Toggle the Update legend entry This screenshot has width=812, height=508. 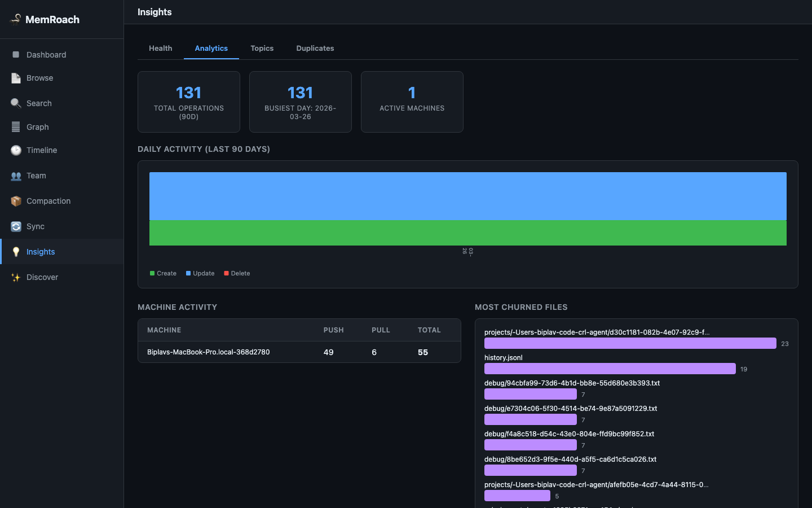[200, 273]
